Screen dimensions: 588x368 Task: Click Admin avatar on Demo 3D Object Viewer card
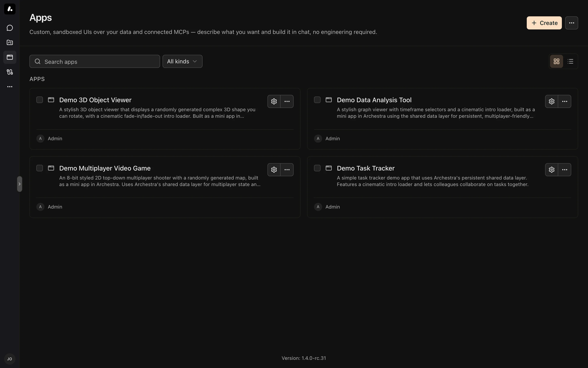point(40,138)
